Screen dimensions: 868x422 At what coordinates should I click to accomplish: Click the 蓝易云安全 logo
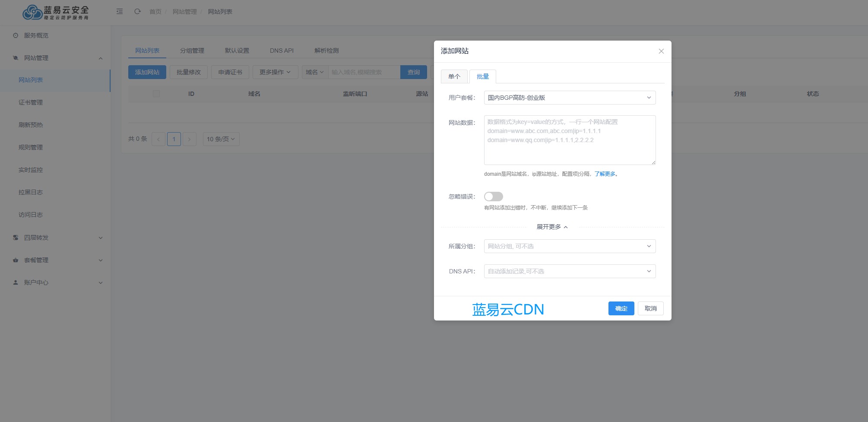pyautogui.click(x=55, y=13)
